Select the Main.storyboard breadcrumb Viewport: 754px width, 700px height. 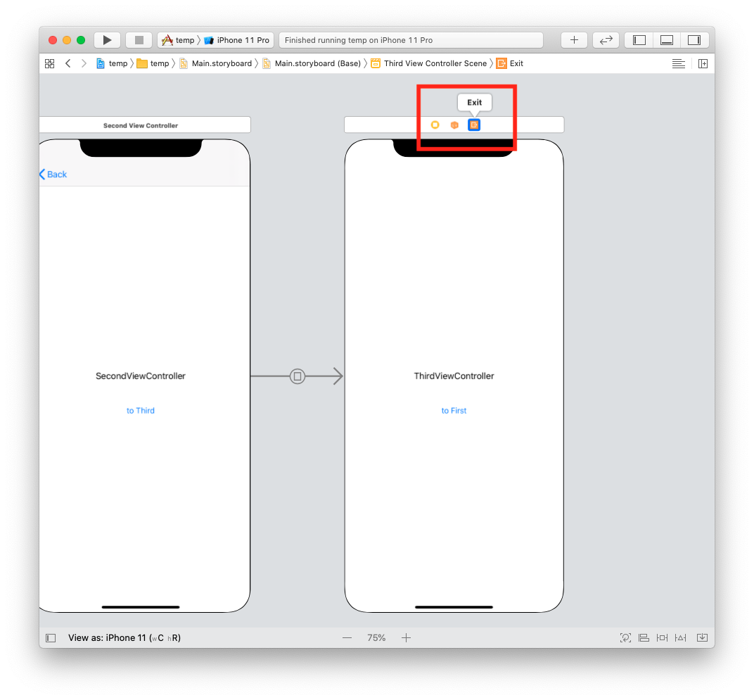tap(216, 63)
